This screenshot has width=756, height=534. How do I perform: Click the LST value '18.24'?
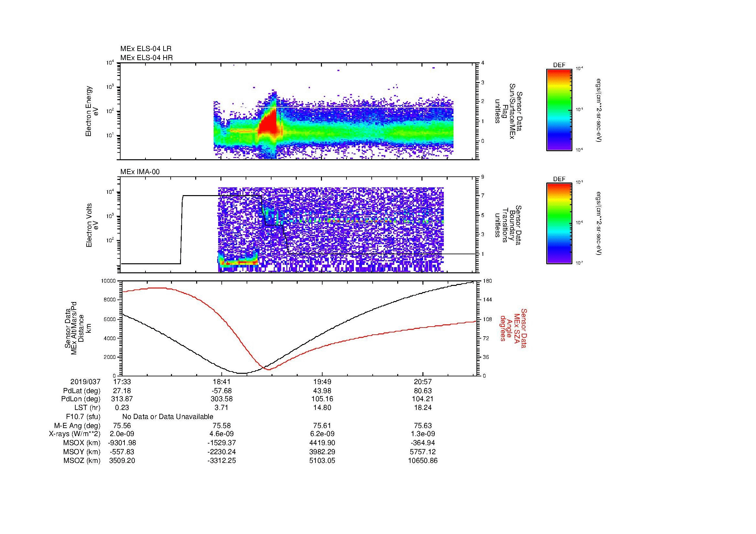tap(423, 408)
